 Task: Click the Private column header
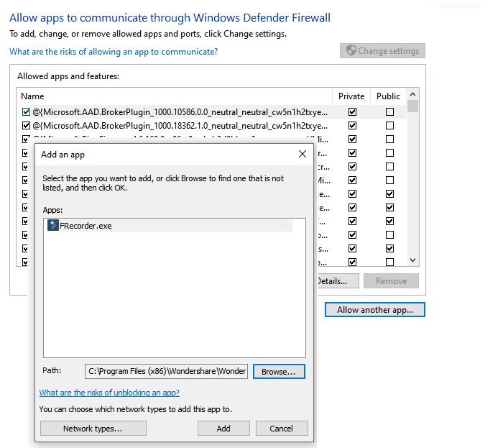(351, 96)
